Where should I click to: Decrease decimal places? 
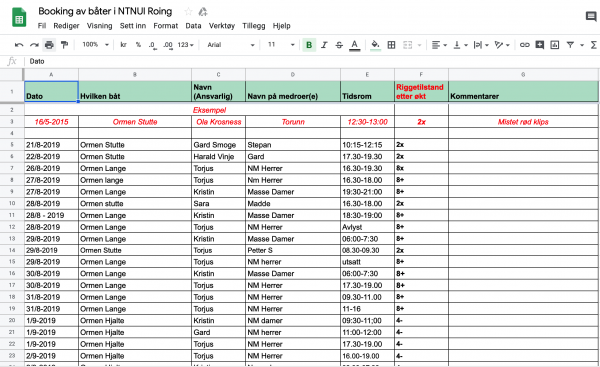pos(152,45)
